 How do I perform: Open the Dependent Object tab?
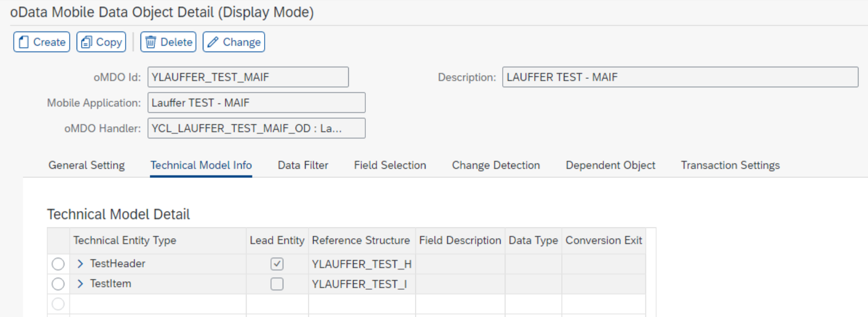tap(610, 165)
